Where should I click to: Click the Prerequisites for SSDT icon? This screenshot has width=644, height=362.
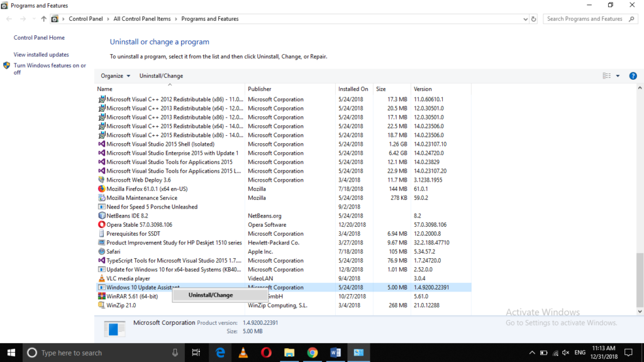[101, 234]
